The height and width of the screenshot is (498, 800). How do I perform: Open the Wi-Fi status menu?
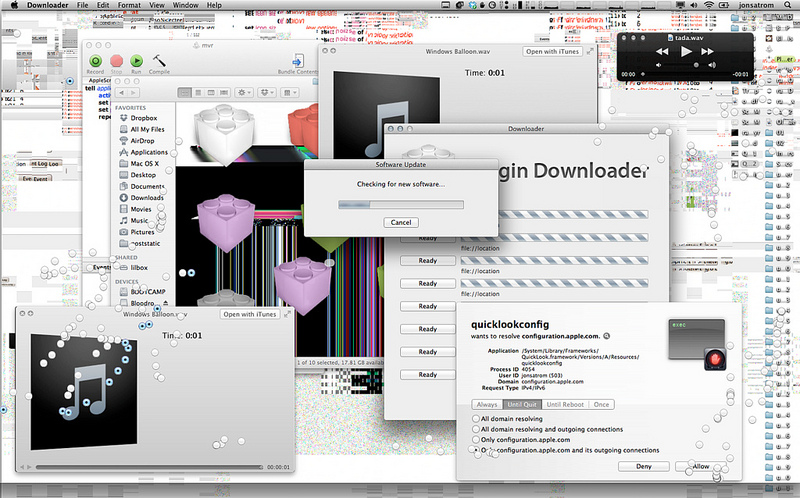[709, 5]
